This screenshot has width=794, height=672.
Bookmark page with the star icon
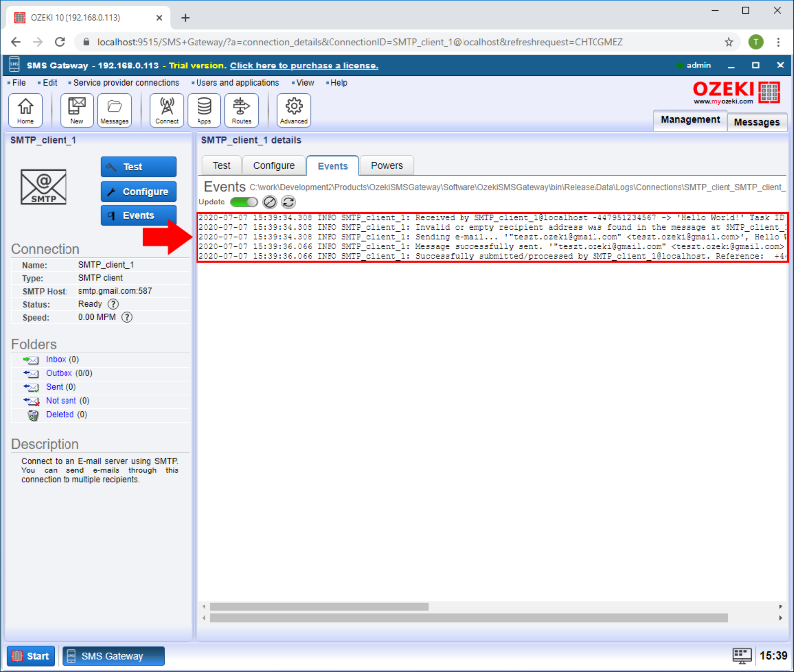[x=728, y=42]
